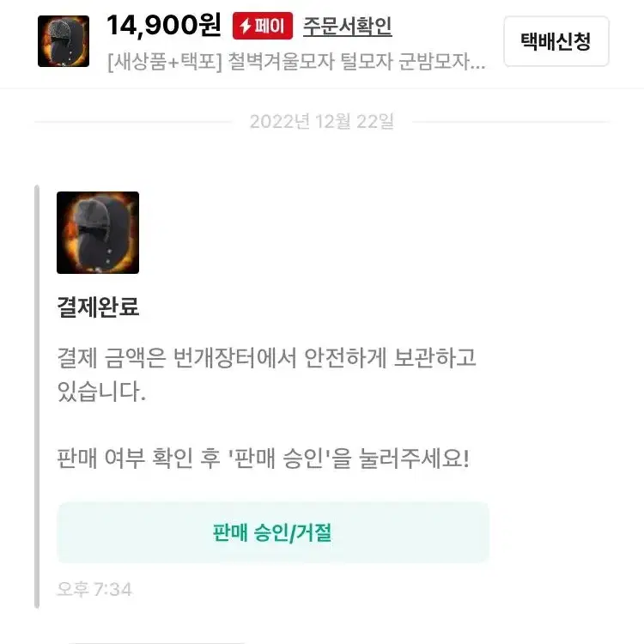Tap the [새상품+택포] tag in title

pyautogui.click(x=165, y=62)
